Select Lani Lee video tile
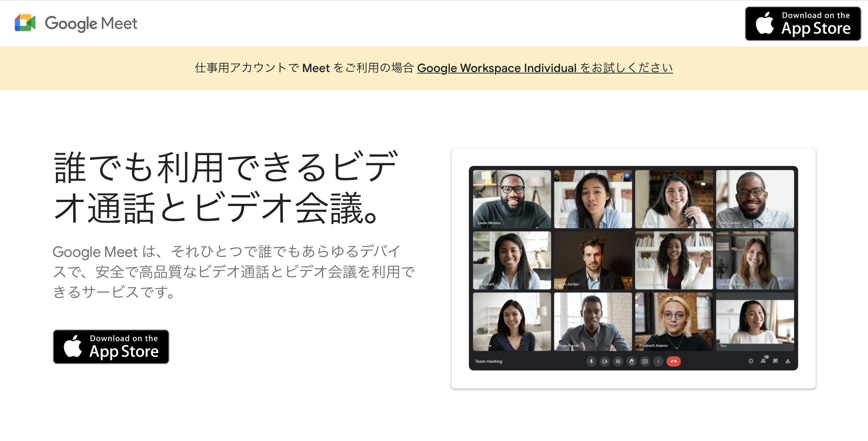Viewport: 868px width, 441px height. click(x=512, y=322)
